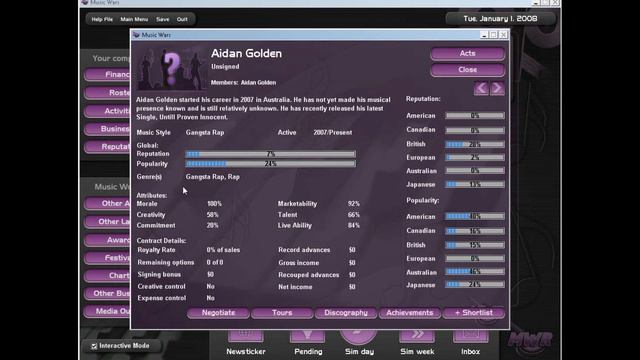Add Aidan Golden to Shortlist

coord(473,313)
